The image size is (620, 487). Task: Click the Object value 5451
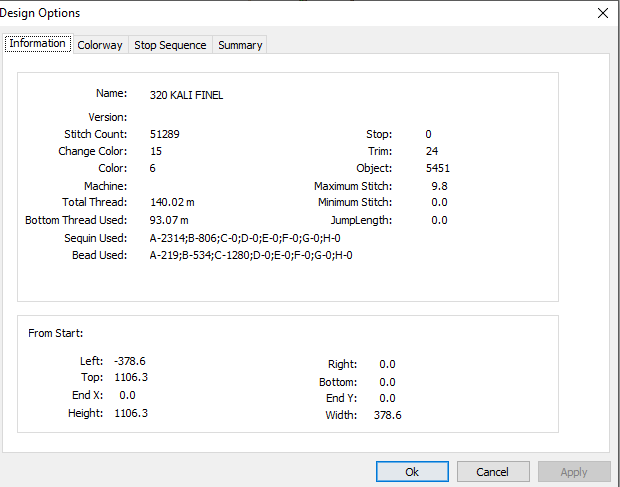tap(438, 168)
